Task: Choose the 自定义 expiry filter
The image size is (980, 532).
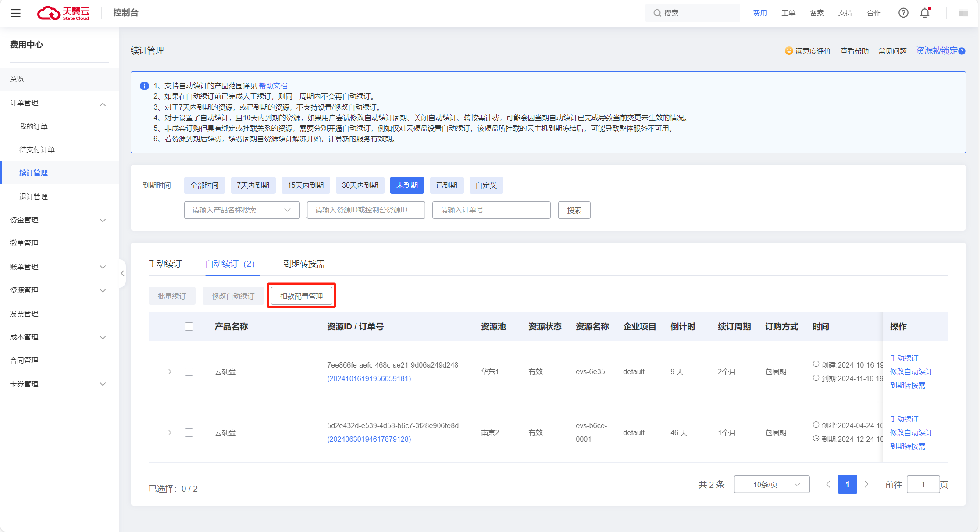Action: click(486, 185)
